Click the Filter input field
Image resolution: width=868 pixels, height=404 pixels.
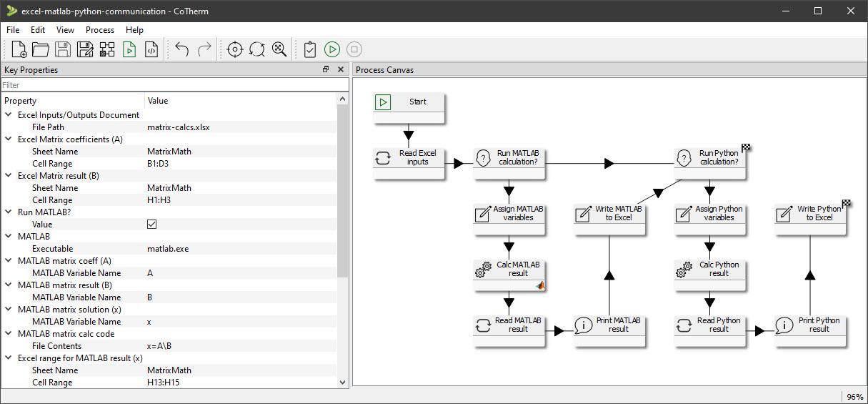(174, 84)
